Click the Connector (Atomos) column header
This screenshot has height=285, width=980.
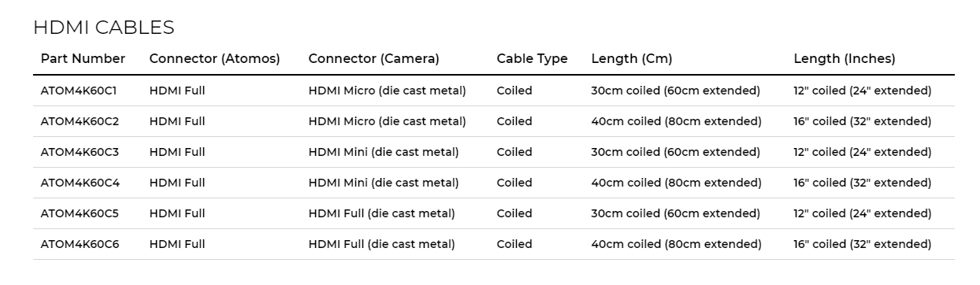(215, 59)
